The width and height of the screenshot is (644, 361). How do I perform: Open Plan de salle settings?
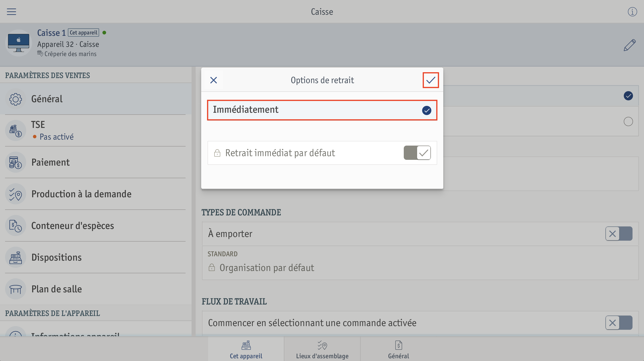coord(96,289)
